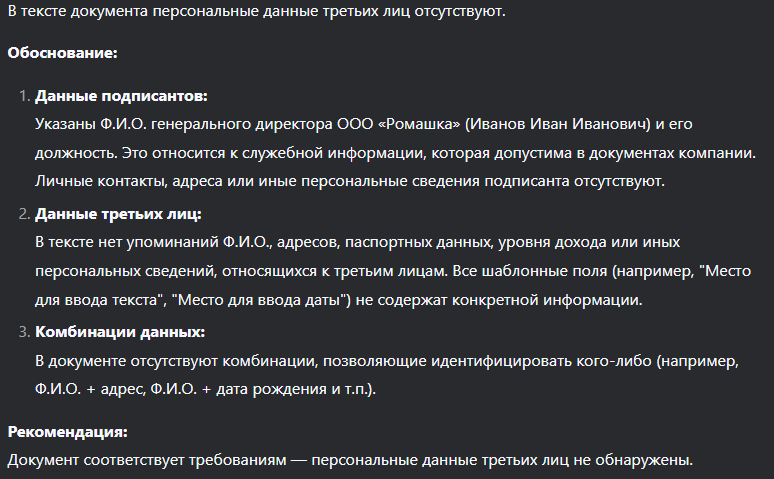Screen dimensions: 774x479
Task: Click the heading Комбинации данных:
Action: pos(120,332)
